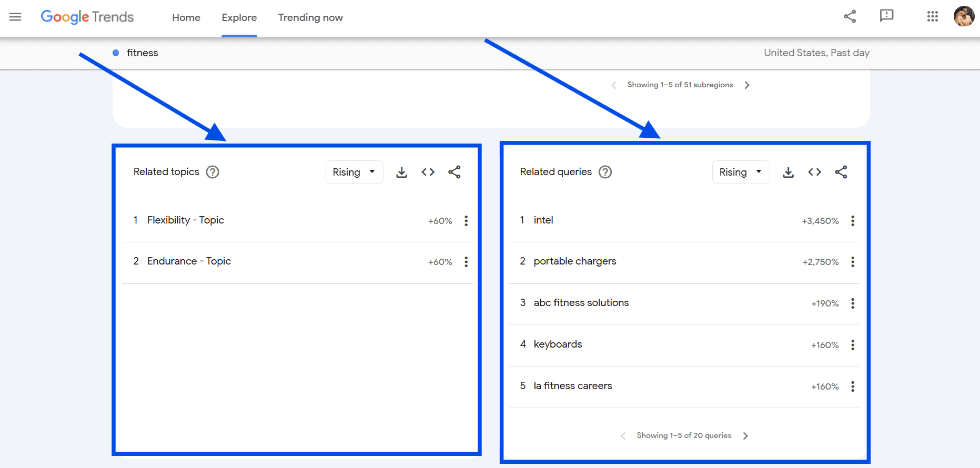
Task: Embed the Related topics widget
Action: 428,172
